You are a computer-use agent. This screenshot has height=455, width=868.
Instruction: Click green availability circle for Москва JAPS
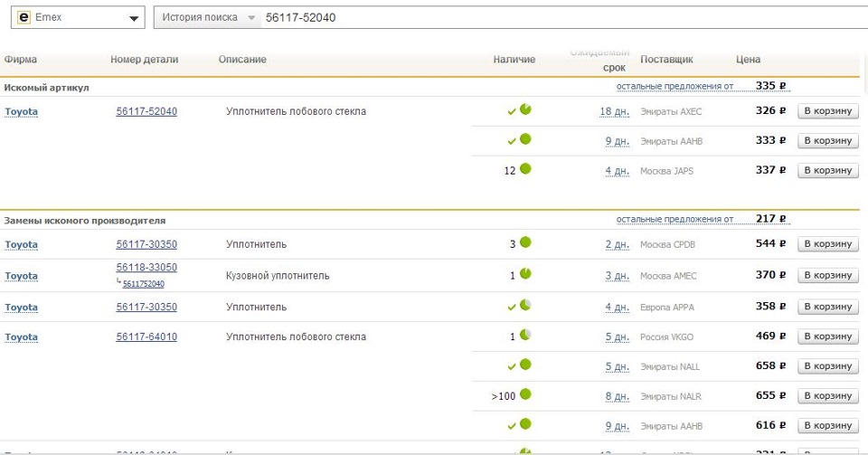[525, 169]
